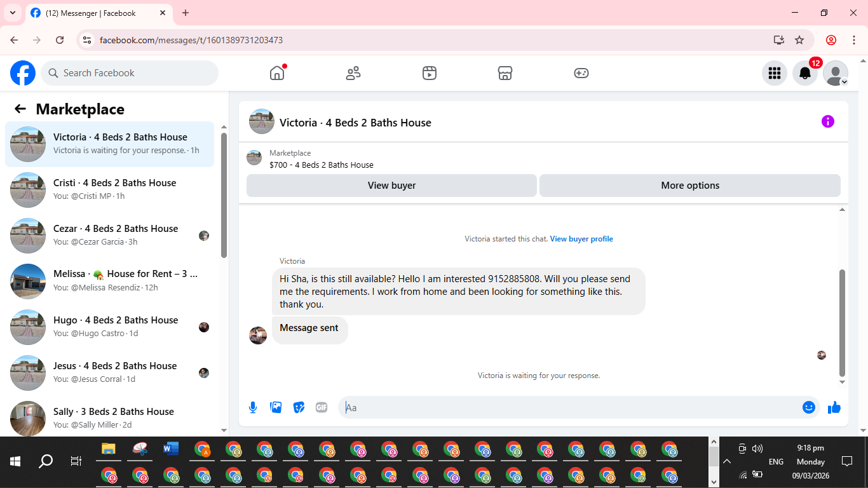Screen dimensions: 868x488
Task: Open Cristi 4 Beds 2 Baths House chat
Action: (x=110, y=190)
